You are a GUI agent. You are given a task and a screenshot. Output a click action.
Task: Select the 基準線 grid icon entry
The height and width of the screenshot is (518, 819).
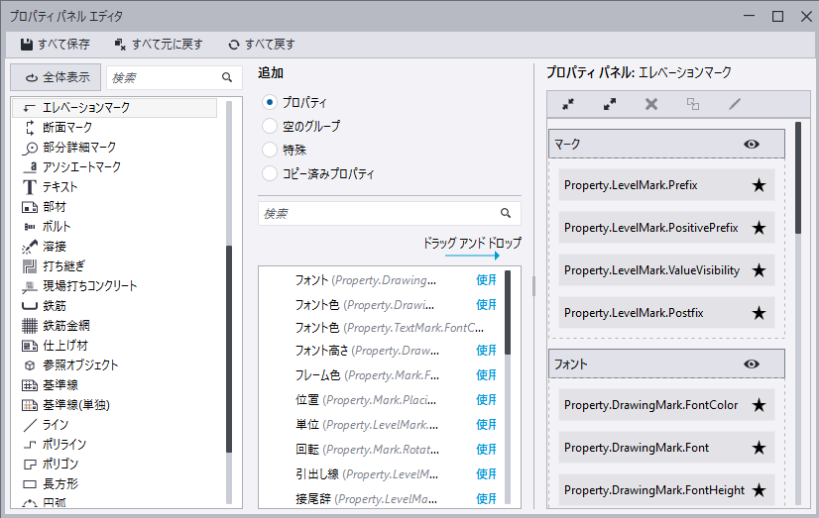tap(29, 385)
